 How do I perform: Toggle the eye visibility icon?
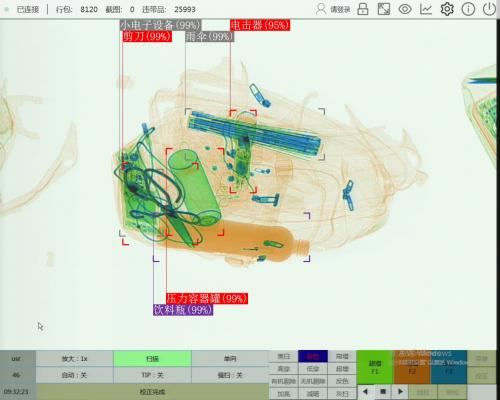click(405, 9)
